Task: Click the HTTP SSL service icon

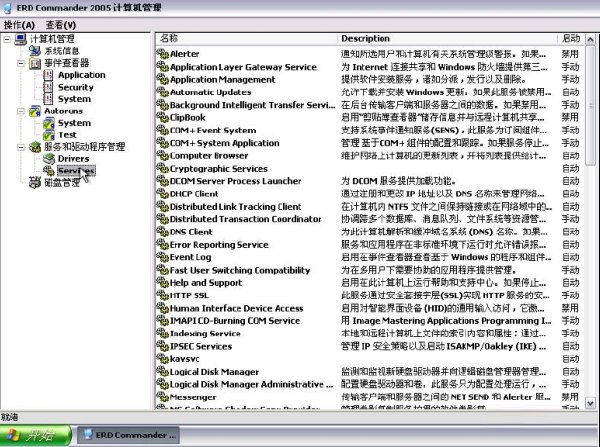Action: pos(163,295)
